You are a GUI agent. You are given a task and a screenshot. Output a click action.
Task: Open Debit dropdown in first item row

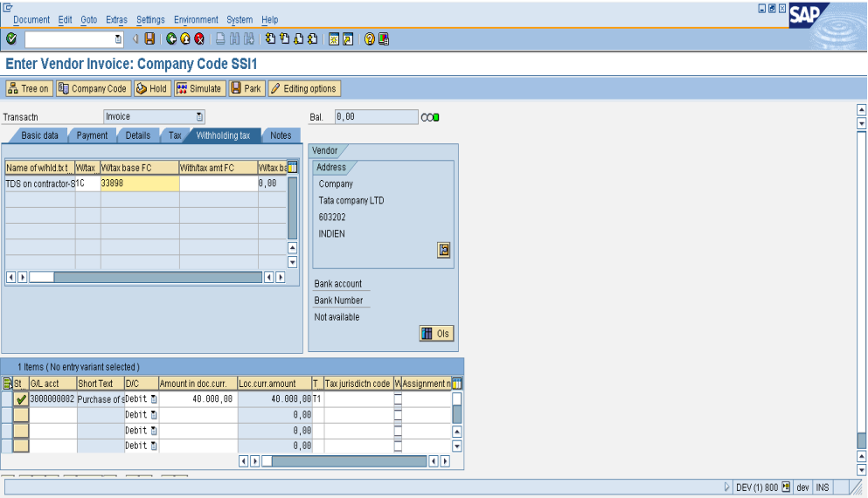tap(154, 399)
